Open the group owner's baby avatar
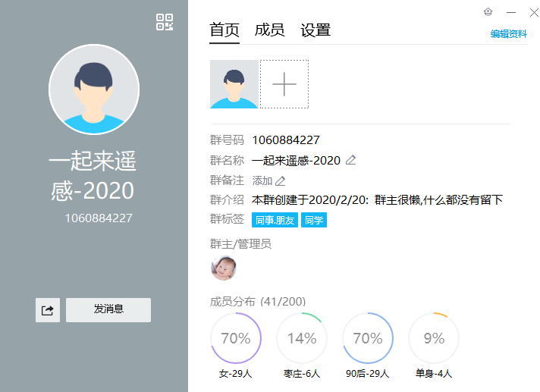The height and width of the screenshot is (392, 540). pos(224,268)
